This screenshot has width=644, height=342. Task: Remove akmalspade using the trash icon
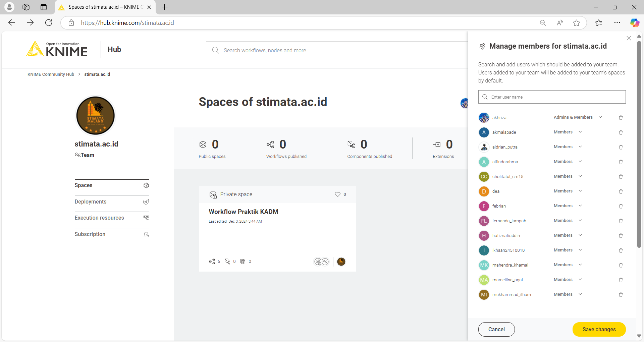(621, 132)
